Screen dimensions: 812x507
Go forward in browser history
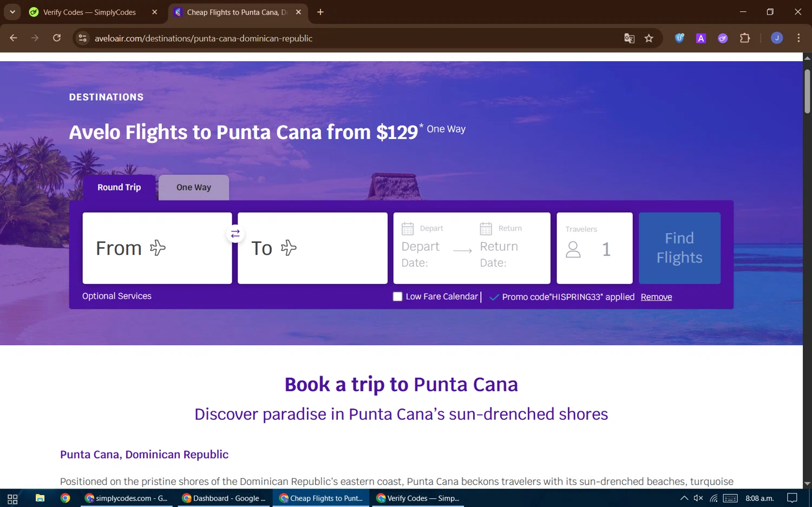35,38
